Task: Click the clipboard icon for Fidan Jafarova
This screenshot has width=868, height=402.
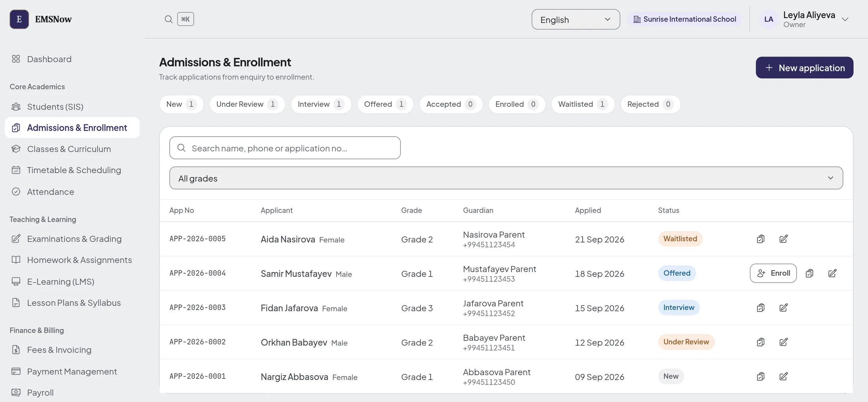Action: point(761,308)
